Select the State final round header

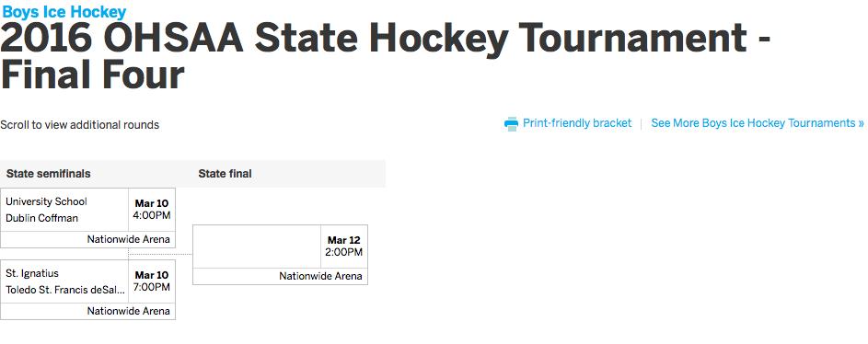point(225,174)
